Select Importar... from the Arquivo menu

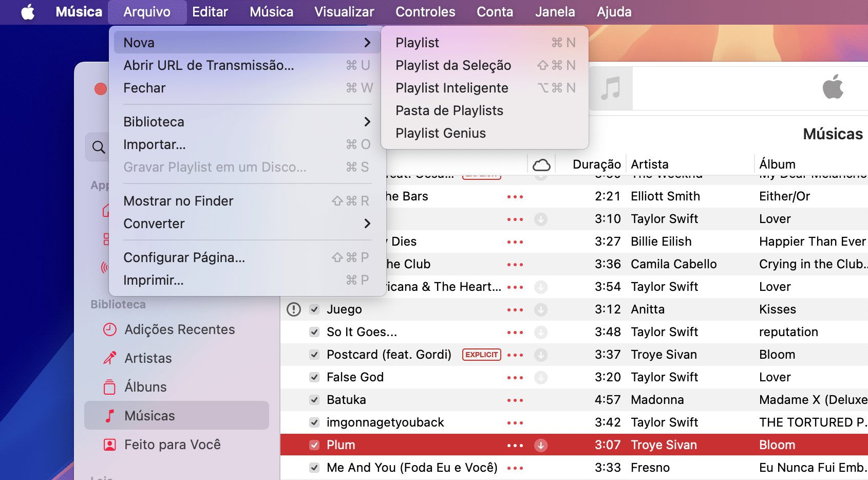pyautogui.click(x=247, y=144)
